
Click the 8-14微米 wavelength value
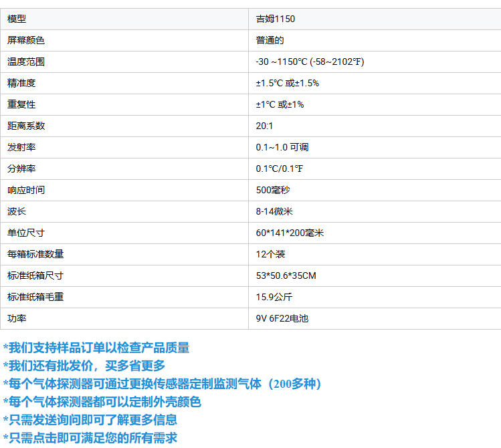[x=274, y=211]
